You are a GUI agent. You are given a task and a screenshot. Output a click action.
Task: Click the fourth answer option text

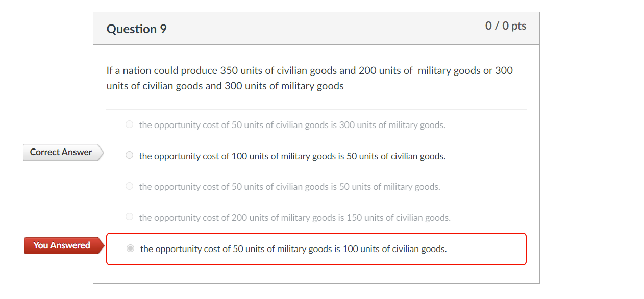point(295,217)
